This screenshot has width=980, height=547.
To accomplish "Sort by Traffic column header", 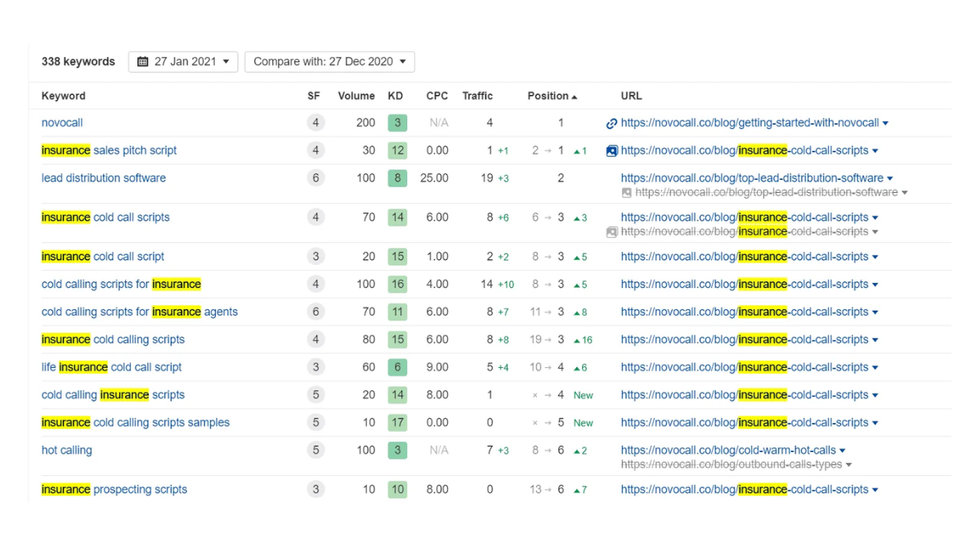I will (477, 96).
